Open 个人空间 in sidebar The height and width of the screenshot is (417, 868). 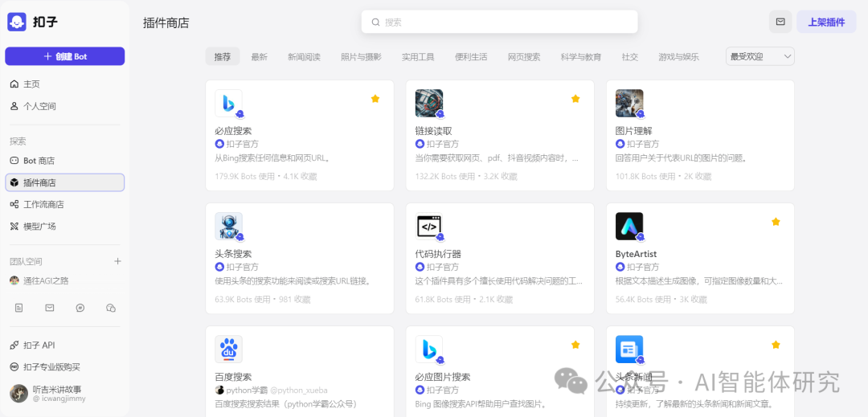click(65, 106)
